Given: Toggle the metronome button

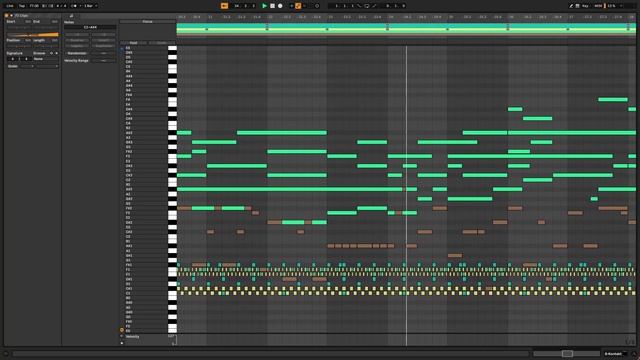Looking at the screenshot, I should coord(74,6).
